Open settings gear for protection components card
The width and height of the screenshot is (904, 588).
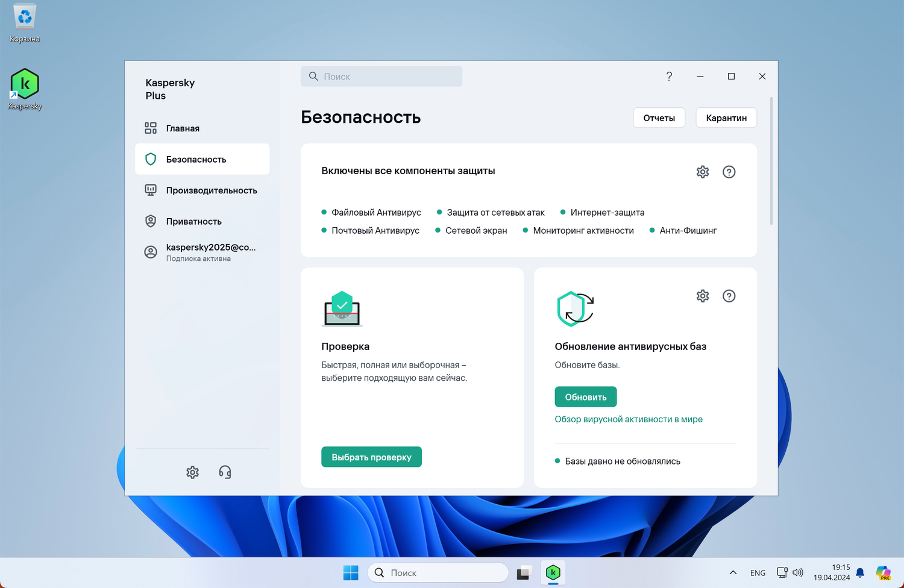tap(703, 172)
